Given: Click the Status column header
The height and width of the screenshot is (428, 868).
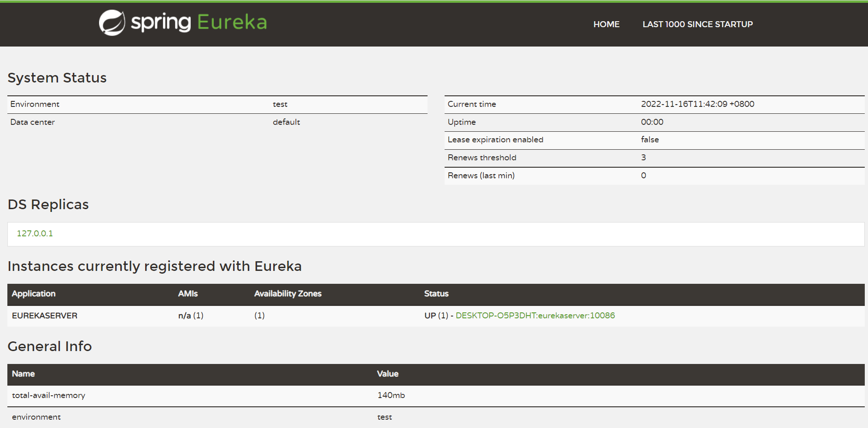Looking at the screenshot, I should coord(436,294).
